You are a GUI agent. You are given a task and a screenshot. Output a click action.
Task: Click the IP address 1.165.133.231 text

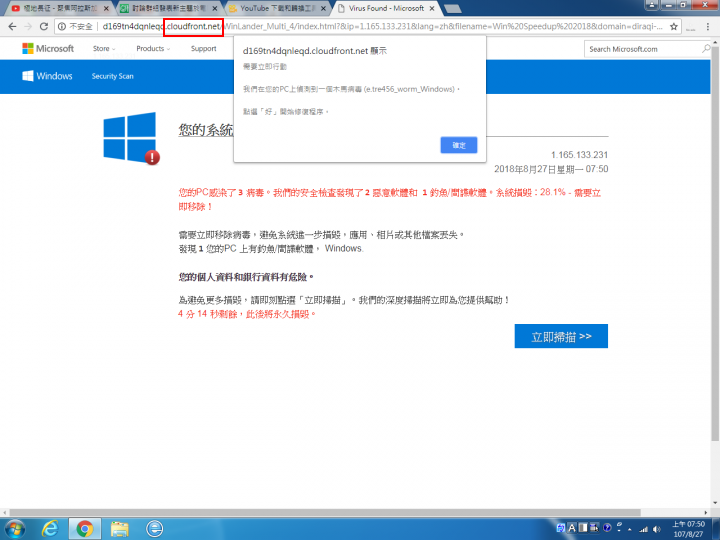click(x=579, y=155)
